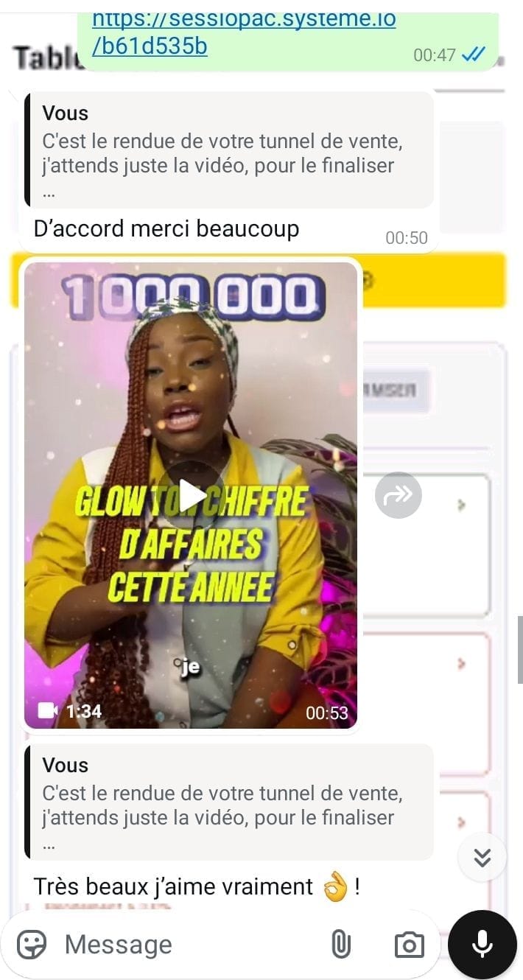Forward the video using the arrow icon

[399, 495]
